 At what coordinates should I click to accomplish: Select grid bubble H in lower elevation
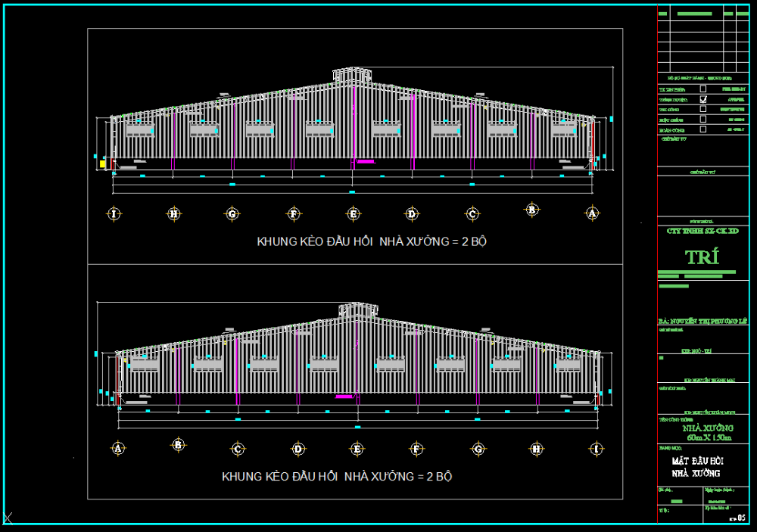[537, 450]
